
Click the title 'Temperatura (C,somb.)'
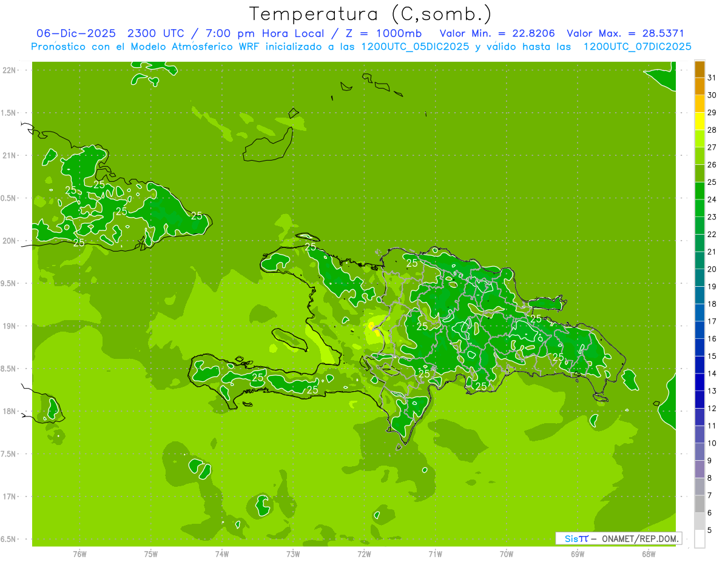[370, 14]
